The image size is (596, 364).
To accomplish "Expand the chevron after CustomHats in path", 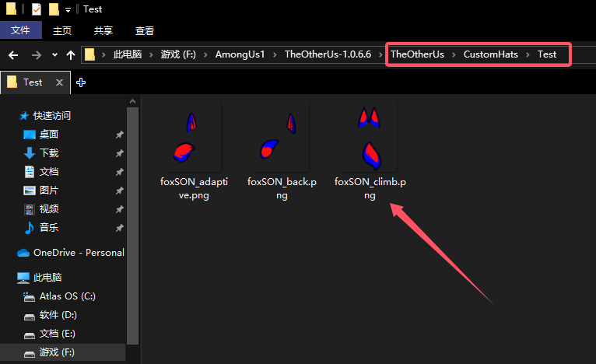I will (528, 55).
